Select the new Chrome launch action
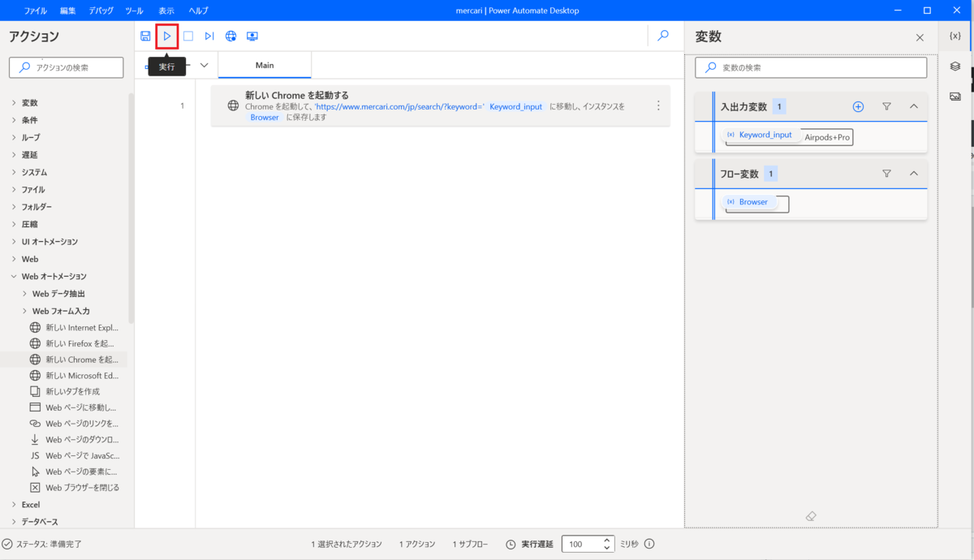This screenshot has height=560, width=974. pos(73,360)
